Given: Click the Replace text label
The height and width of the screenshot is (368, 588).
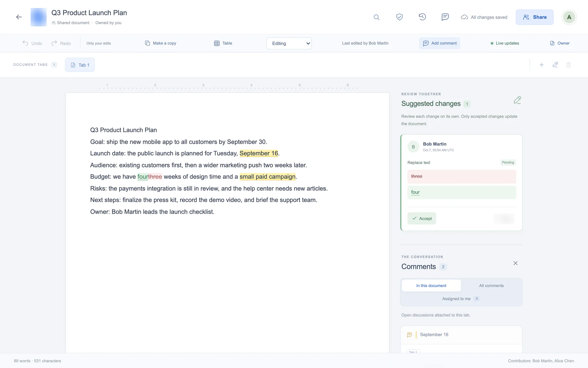Looking at the screenshot, I should 419,163.
